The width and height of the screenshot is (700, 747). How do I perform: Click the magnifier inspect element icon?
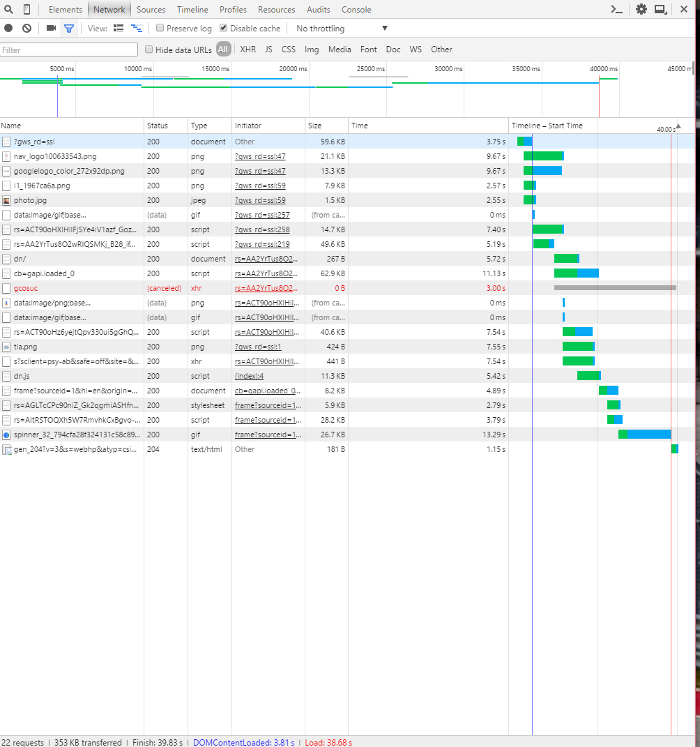pos(8,9)
